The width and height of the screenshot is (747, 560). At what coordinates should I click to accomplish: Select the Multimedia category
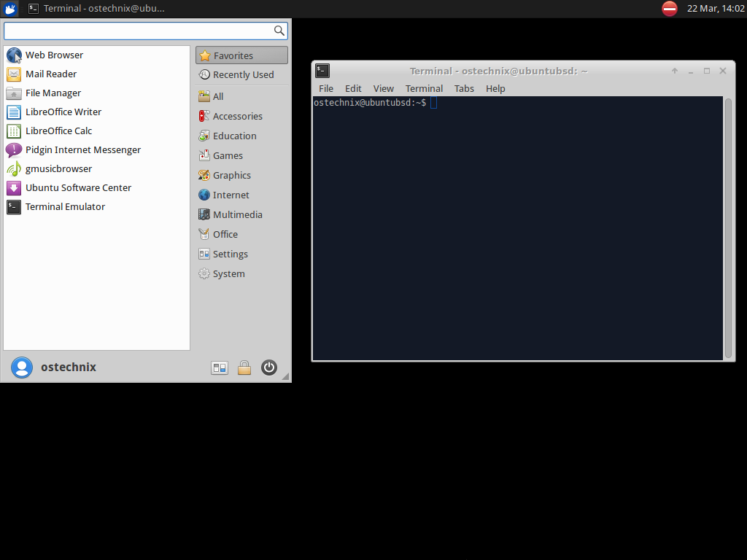pos(238,214)
